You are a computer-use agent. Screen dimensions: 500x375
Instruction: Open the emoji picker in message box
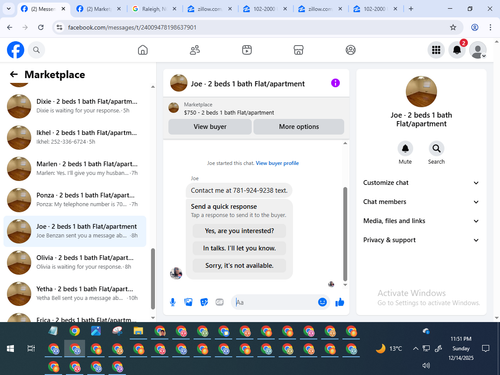(x=322, y=302)
